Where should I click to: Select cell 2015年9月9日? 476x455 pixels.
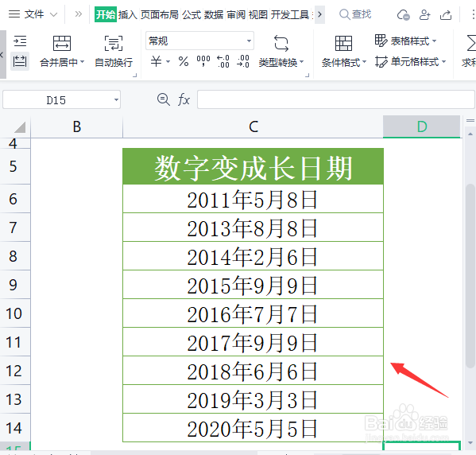point(253,285)
